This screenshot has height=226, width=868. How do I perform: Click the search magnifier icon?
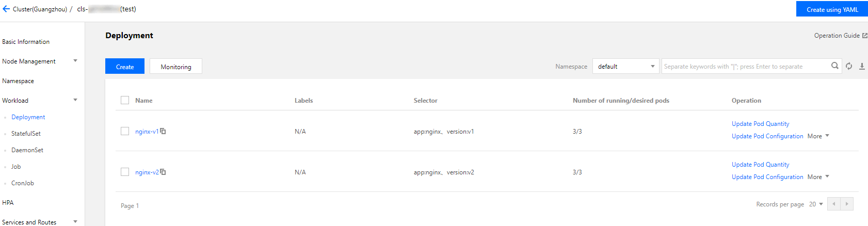(x=834, y=66)
